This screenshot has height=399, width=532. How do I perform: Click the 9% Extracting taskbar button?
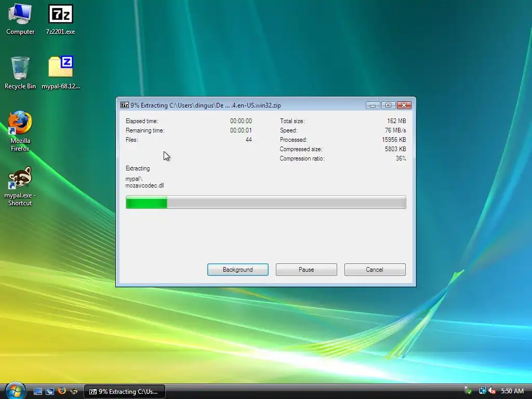click(x=125, y=392)
